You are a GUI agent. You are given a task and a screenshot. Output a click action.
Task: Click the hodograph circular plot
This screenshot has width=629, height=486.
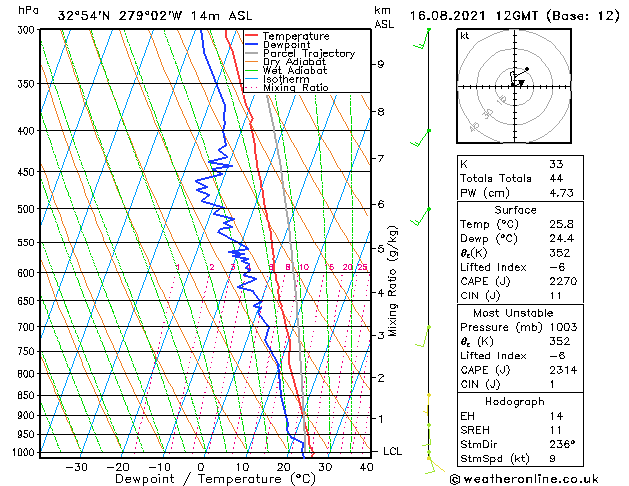(x=517, y=86)
